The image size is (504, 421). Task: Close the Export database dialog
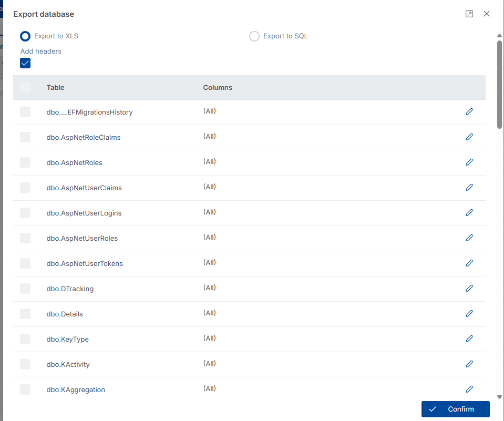point(486,14)
